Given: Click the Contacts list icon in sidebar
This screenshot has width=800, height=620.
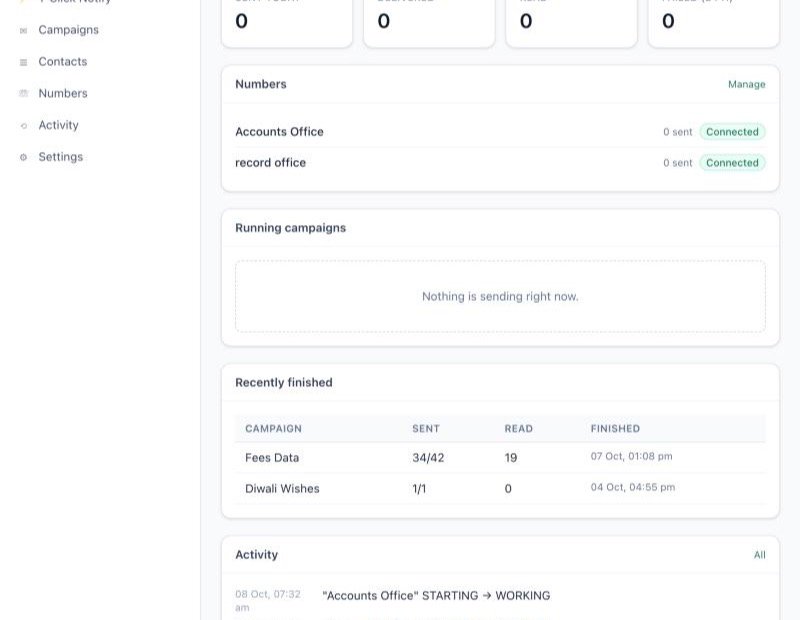Looking at the screenshot, I should (x=23, y=62).
